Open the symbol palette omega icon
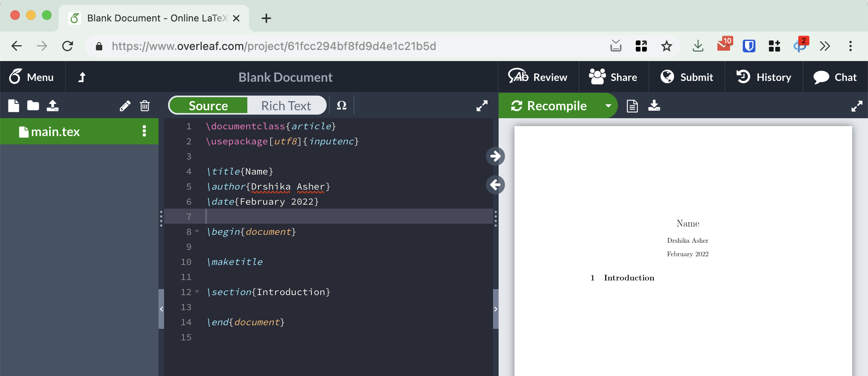This screenshot has width=868, height=376. click(341, 106)
